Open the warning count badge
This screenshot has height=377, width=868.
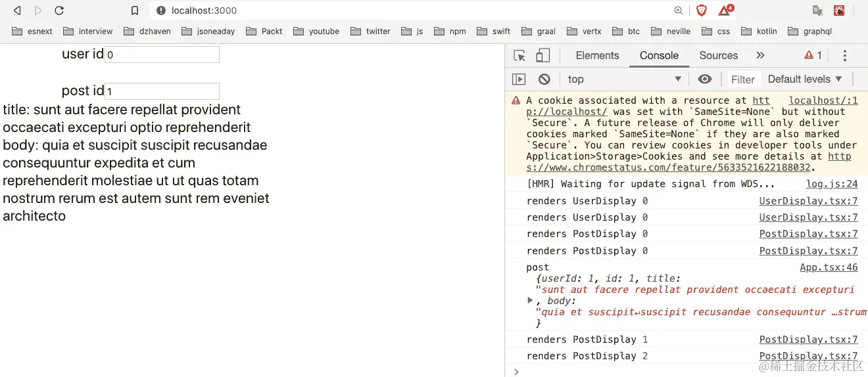813,56
